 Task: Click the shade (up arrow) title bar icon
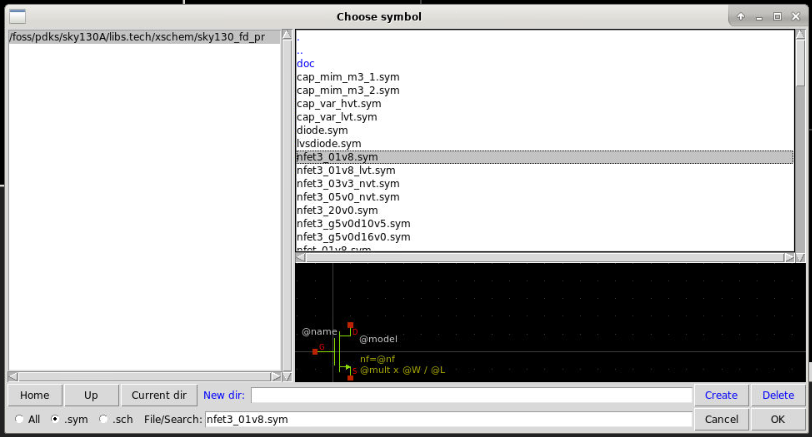pyautogui.click(x=741, y=17)
